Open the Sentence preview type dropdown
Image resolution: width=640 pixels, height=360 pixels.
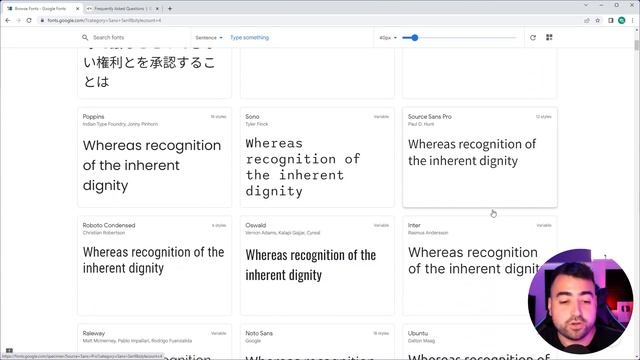pos(209,38)
